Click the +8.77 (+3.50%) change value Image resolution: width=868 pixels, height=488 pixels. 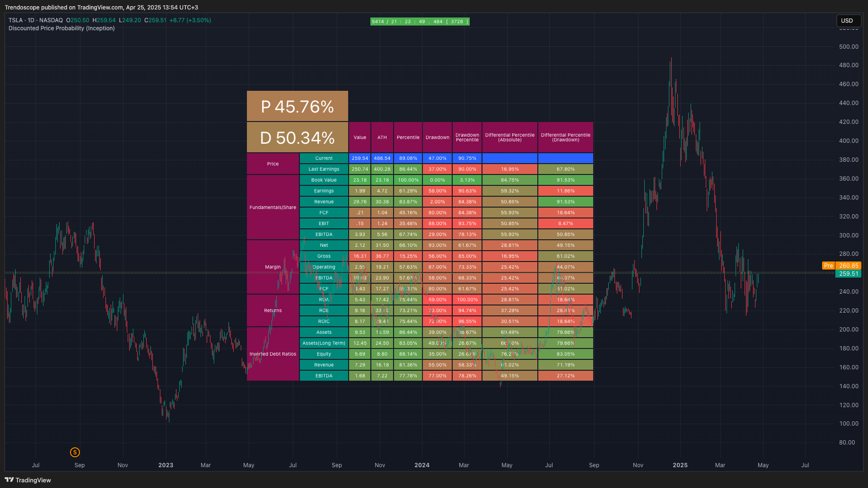[190, 20]
